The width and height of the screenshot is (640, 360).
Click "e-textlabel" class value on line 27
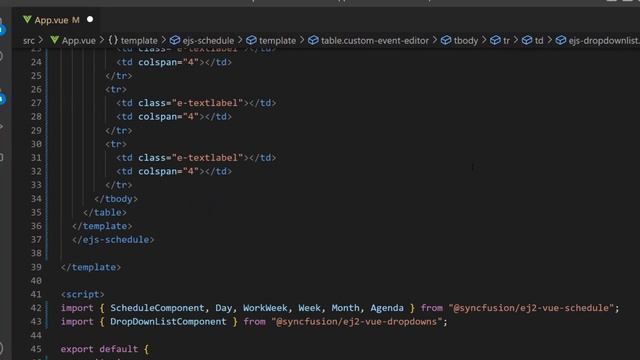[207, 103]
